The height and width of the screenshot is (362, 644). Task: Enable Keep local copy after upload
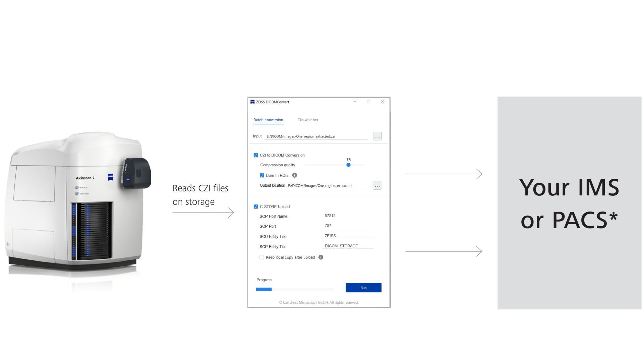[x=261, y=257]
